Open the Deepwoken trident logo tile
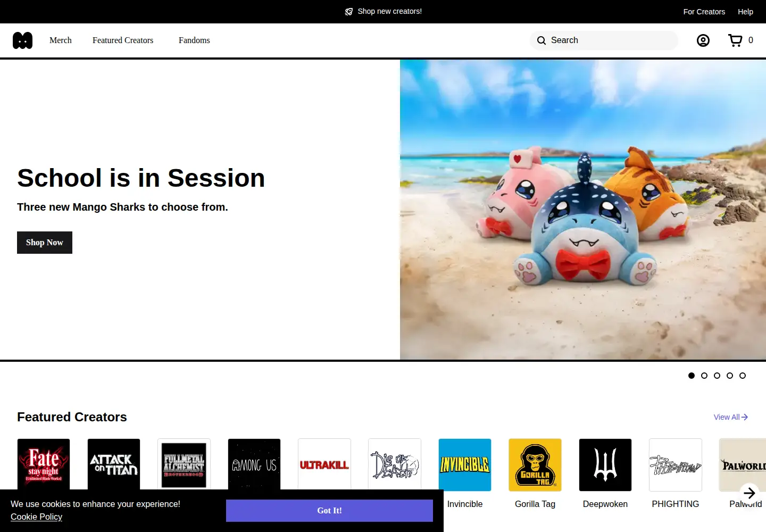 point(605,465)
